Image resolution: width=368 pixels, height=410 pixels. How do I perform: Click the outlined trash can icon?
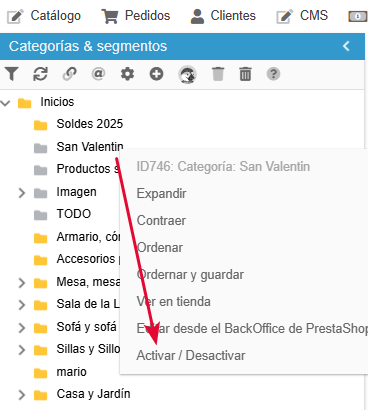click(x=245, y=74)
